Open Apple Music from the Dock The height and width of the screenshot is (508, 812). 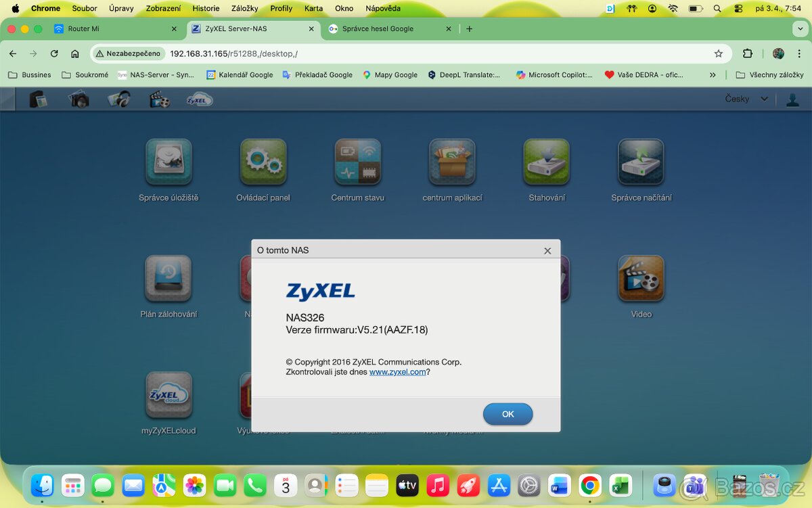pyautogui.click(x=438, y=485)
